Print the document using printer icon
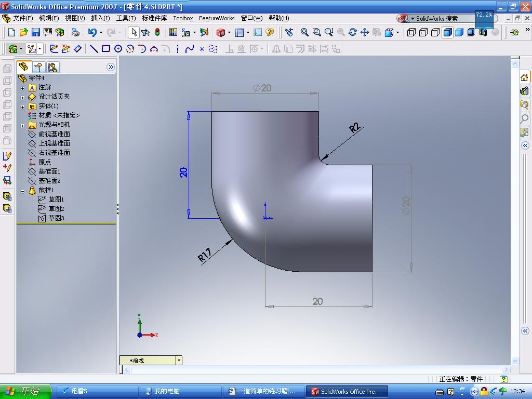This screenshot has height=399, width=532. [x=75, y=32]
